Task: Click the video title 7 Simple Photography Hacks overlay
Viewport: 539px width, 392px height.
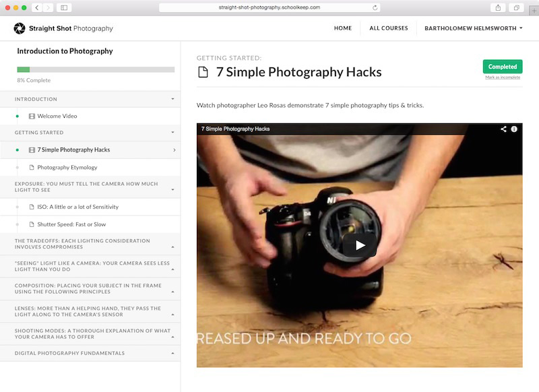Action: (235, 129)
